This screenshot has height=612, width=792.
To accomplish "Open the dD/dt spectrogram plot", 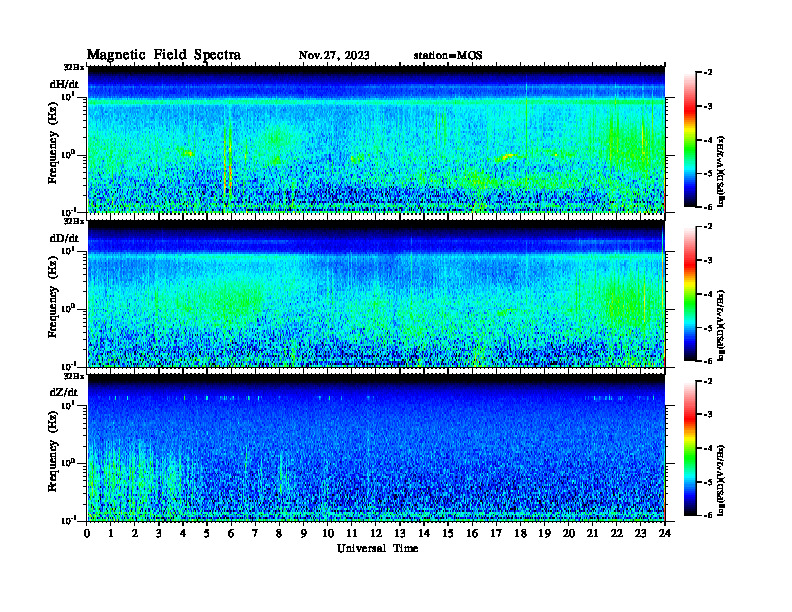I will 376,293.
